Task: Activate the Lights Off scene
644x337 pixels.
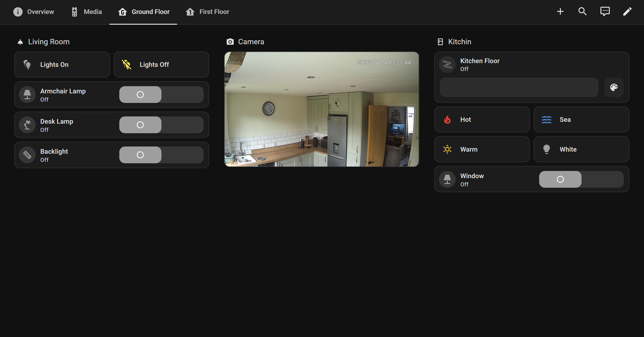Action: 161,65
